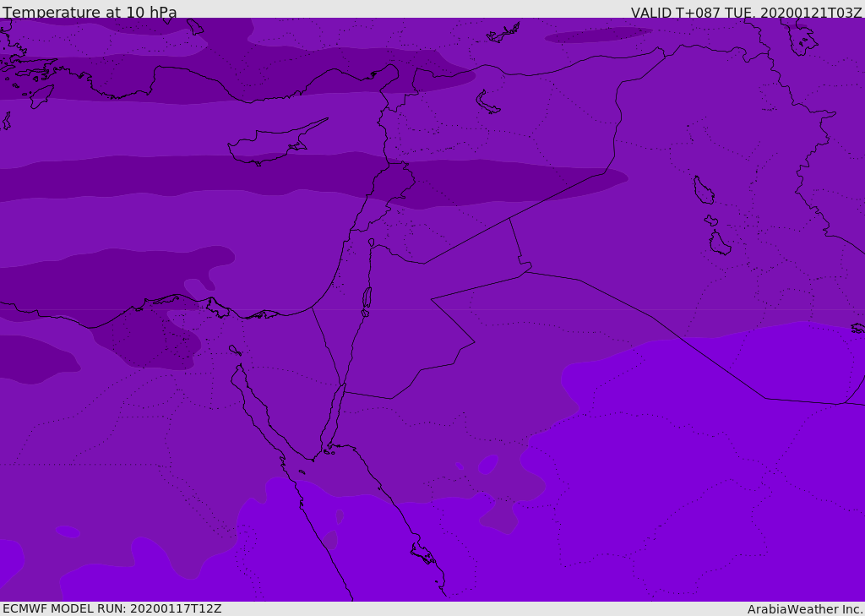The height and width of the screenshot is (616, 865).
Task: Click the Dead Sea outline on the map
Action: coord(367,298)
